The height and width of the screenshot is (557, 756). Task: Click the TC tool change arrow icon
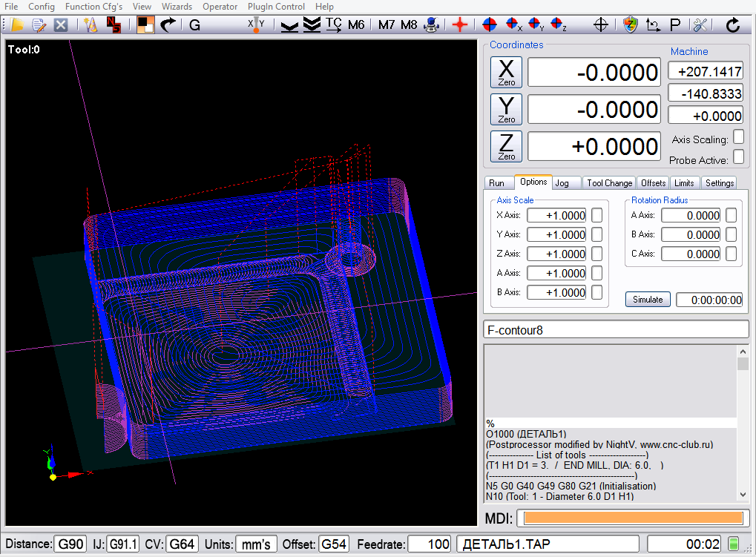tap(334, 24)
